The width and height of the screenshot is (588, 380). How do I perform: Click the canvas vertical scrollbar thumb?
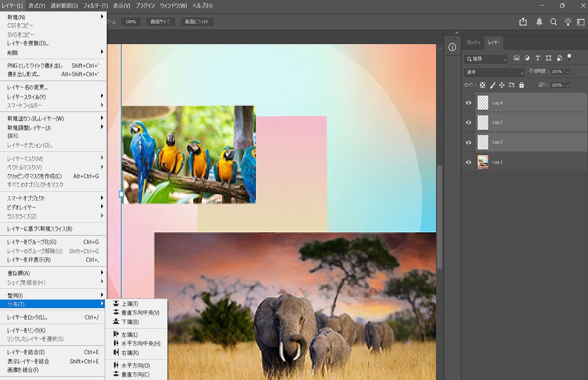[440, 217]
